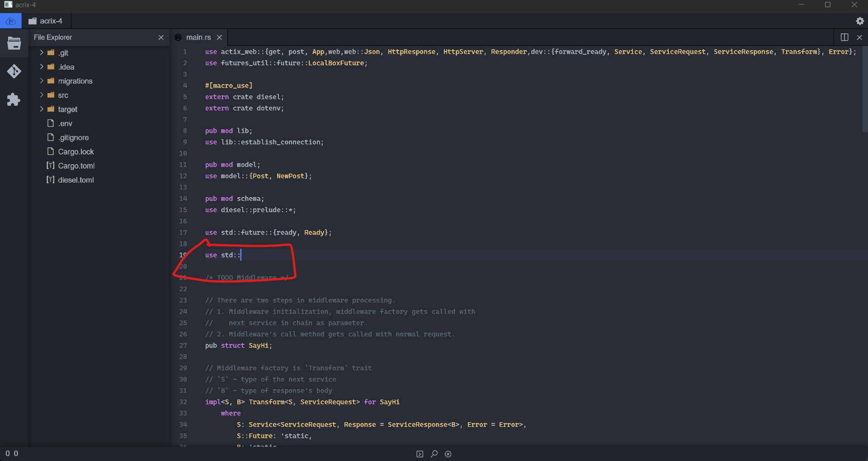This screenshot has height=461, width=868.
Task: Click 'SayHi' in the struct declaration on line 27
Action: coord(259,345)
